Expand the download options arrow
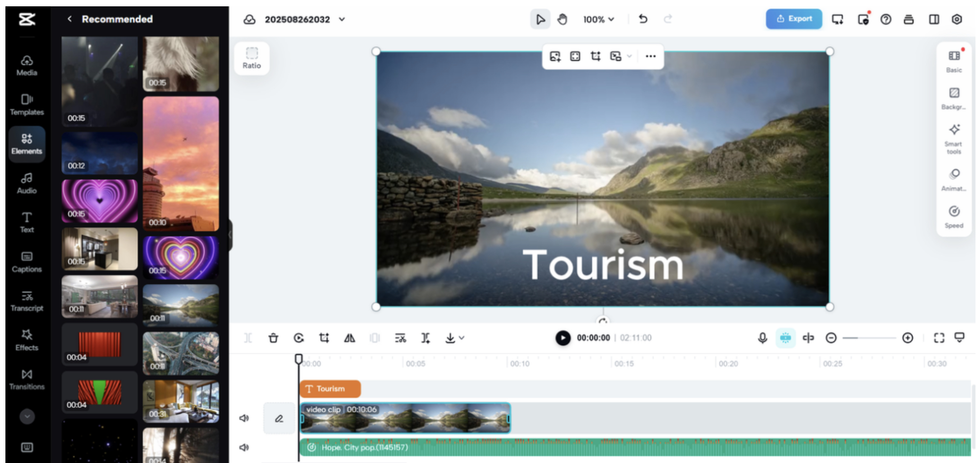 coord(462,338)
